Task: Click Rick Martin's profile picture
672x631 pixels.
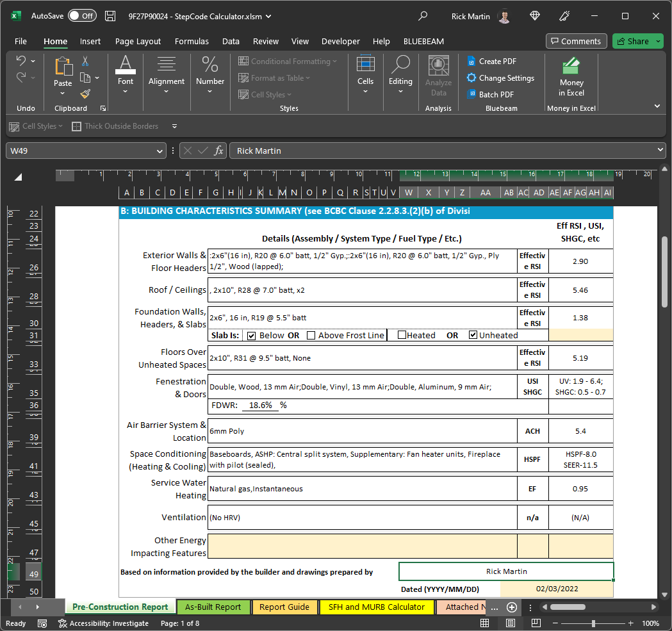Action: 505,16
